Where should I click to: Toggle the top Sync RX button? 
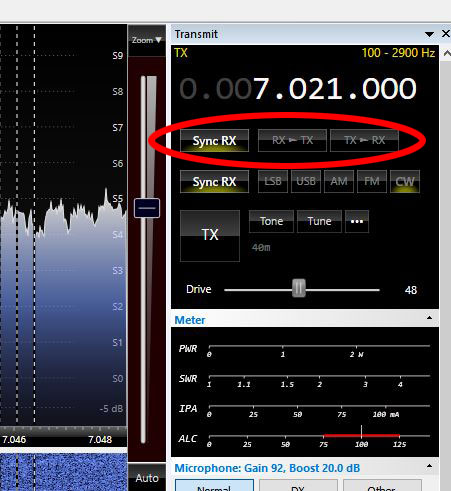pyautogui.click(x=214, y=141)
